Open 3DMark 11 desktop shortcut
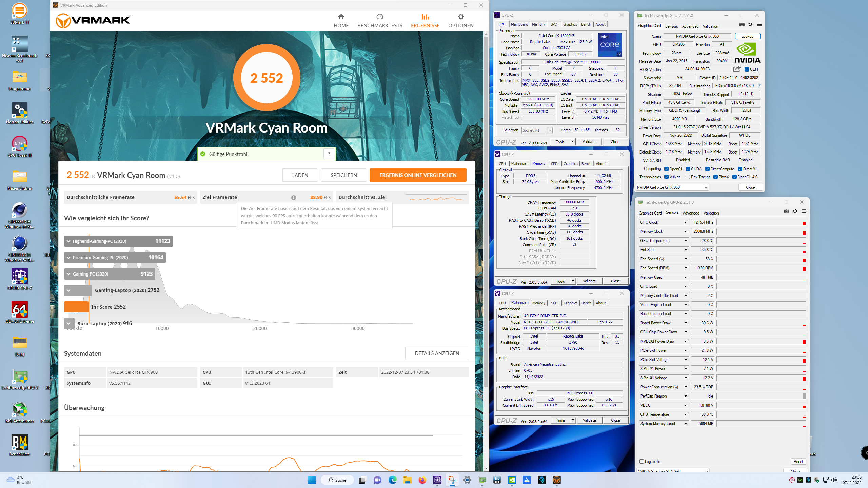This screenshot has height=488, width=868. (20, 14)
